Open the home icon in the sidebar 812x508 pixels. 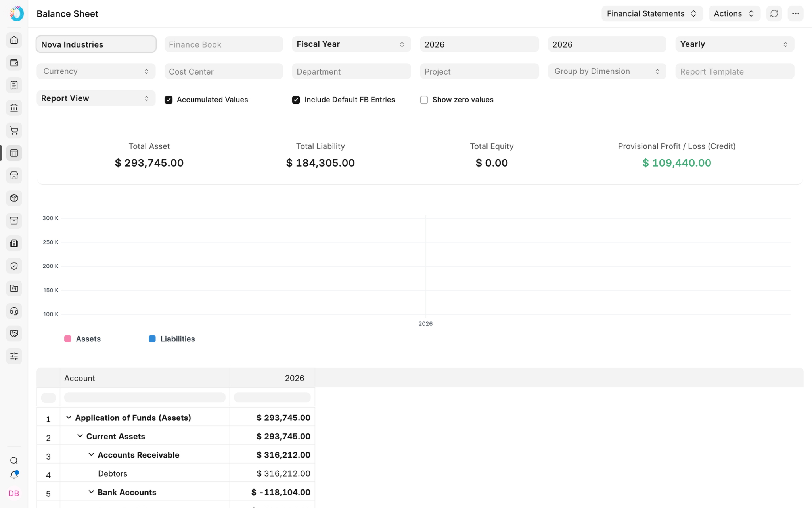[14, 40]
